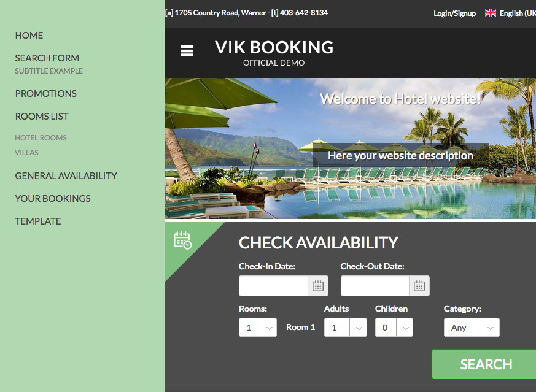Viewport: 536px width, 392px height.
Task: Expand the Adults dropdown
Action: (x=345, y=328)
